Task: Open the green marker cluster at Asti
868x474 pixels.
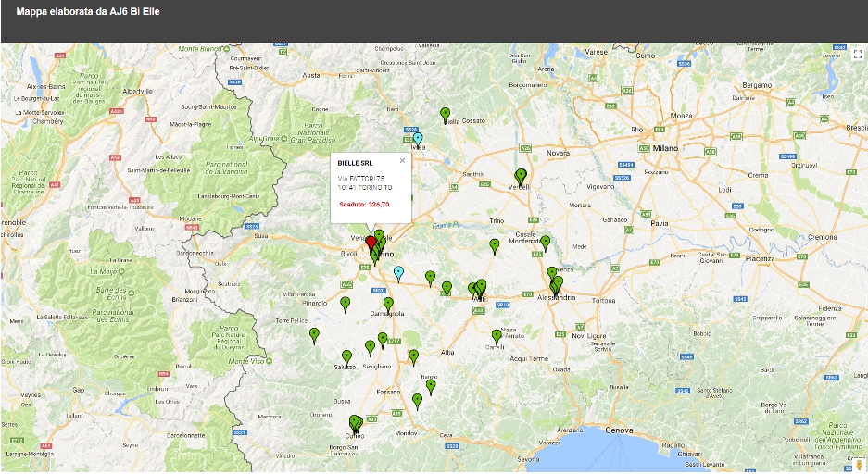Action: click(x=477, y=288)
